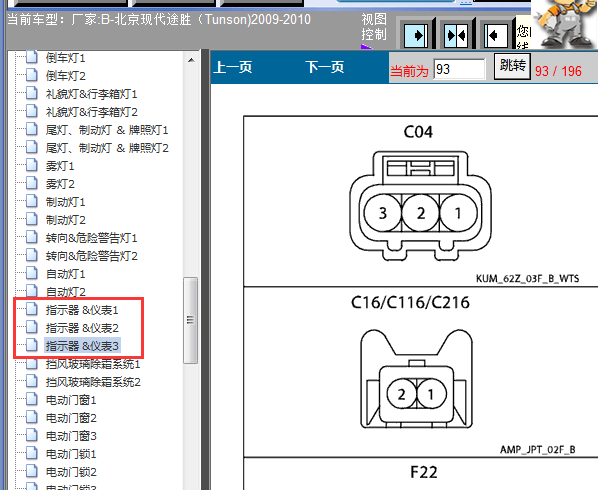The image size is (598, 490).
Task: Click document icon beside 电动门窗3
Action: [32, 436]
